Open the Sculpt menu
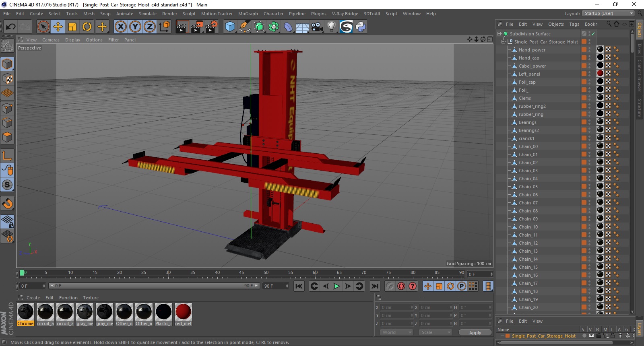The image size is (644, 346). tap(189, 14)
